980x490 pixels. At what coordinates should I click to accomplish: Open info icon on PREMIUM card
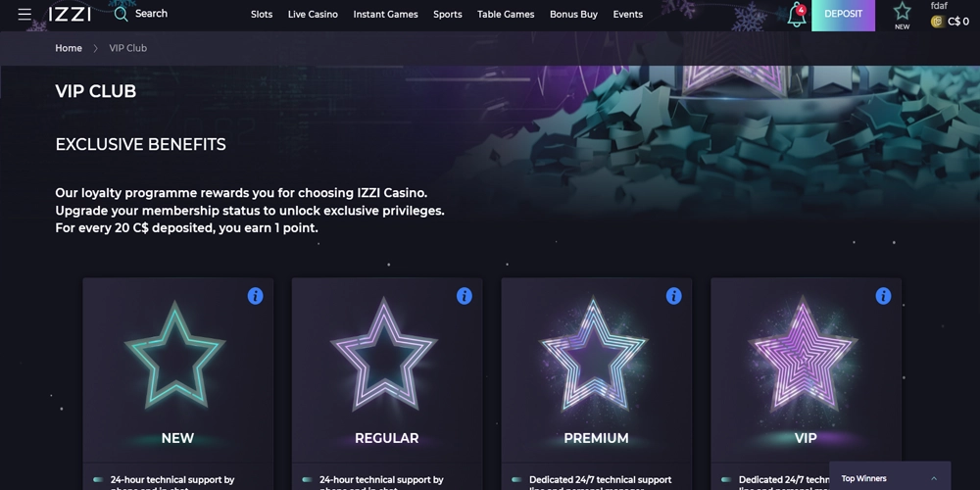click(673, 296)
